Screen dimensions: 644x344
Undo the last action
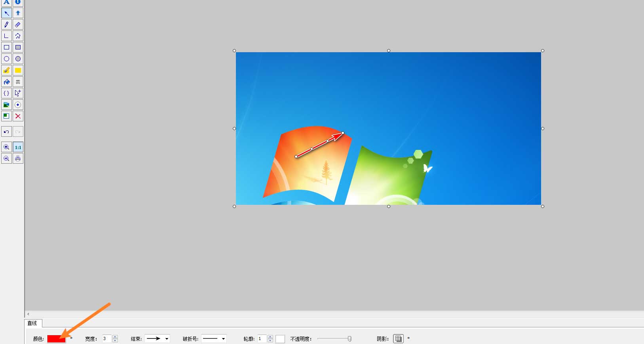[6, 132]
